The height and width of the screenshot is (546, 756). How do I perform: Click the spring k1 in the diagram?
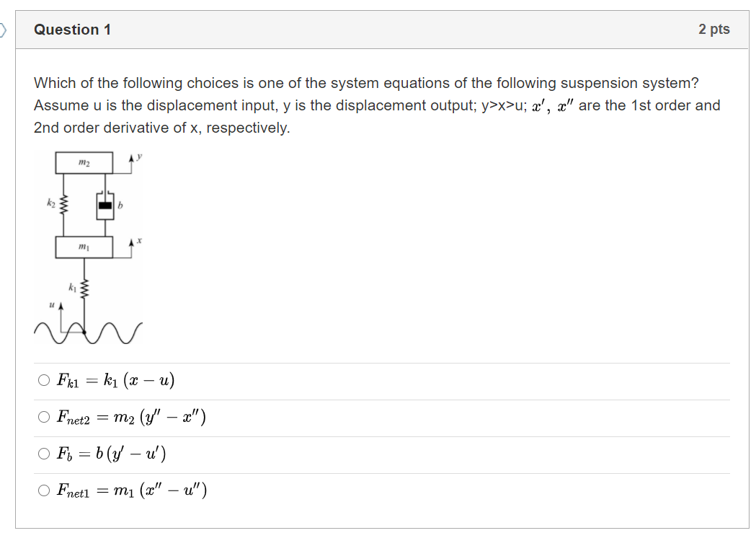pyautogui.click(x=84, y=287)
